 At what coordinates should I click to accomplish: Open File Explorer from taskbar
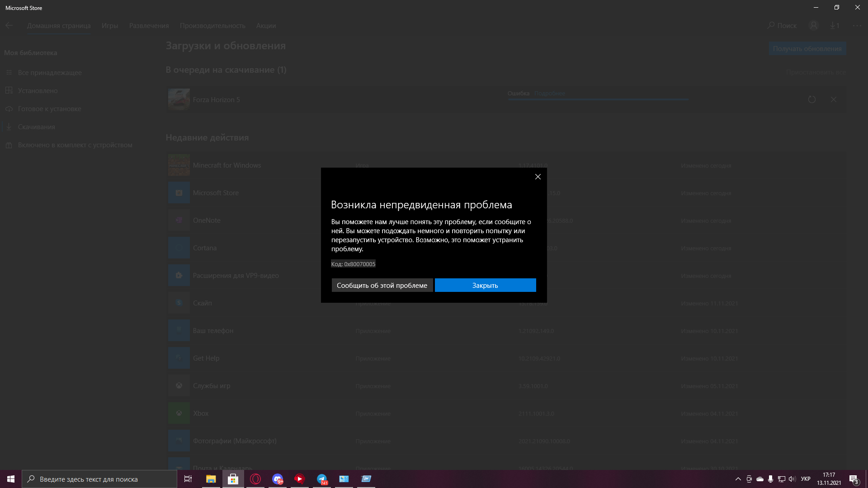coord(211,479)
